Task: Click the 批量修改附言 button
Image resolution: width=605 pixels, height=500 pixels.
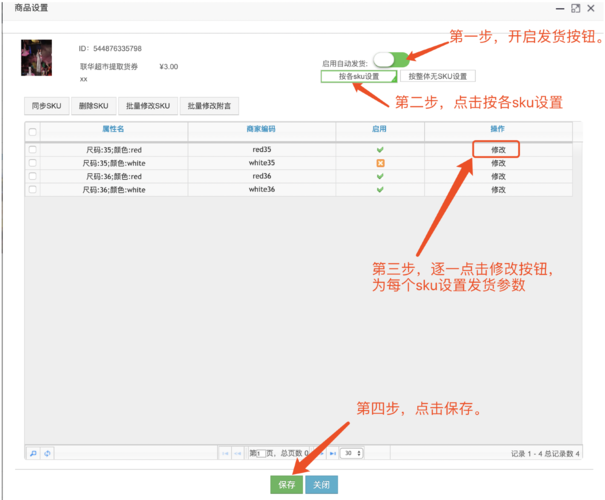Action: [x=210, y=106]
